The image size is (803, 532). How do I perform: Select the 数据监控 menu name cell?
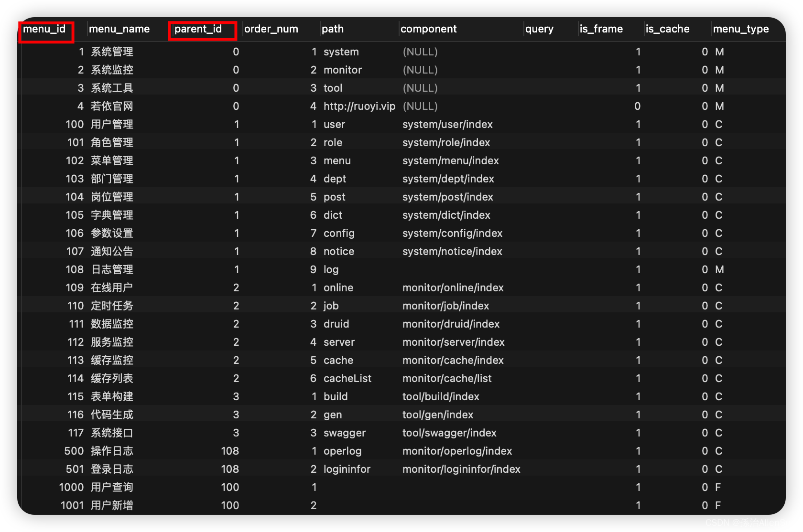[x=112, y=324]
